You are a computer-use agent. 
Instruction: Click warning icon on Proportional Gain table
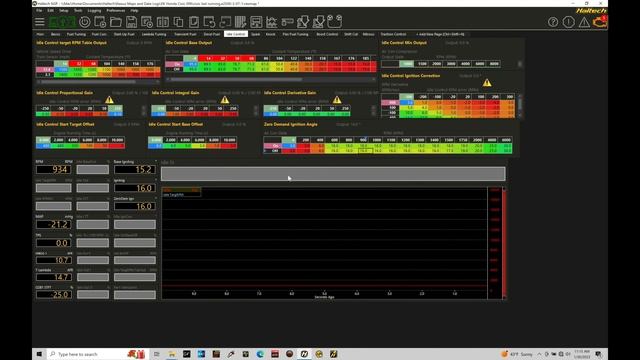[x=109, y=100]
